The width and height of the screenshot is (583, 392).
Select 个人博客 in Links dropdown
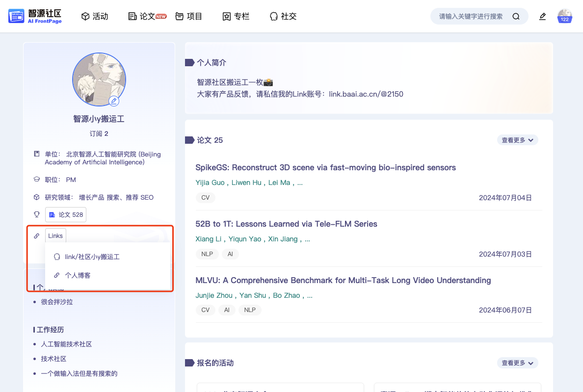78,275
